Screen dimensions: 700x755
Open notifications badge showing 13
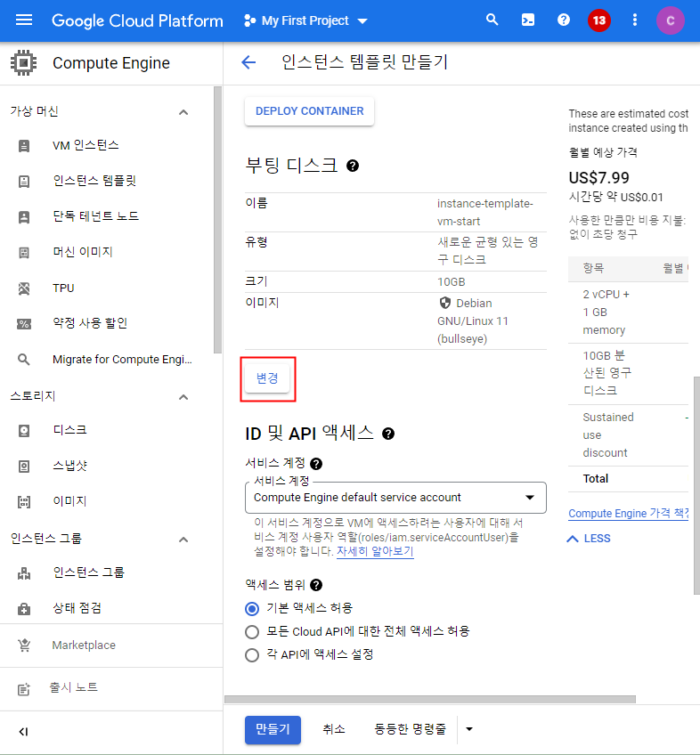click(599, 20)
